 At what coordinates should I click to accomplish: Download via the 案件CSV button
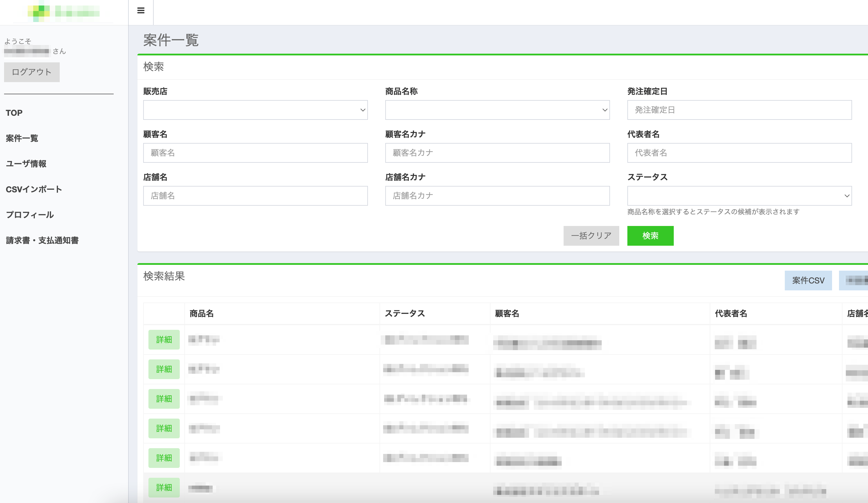click(x=808, y=280)
